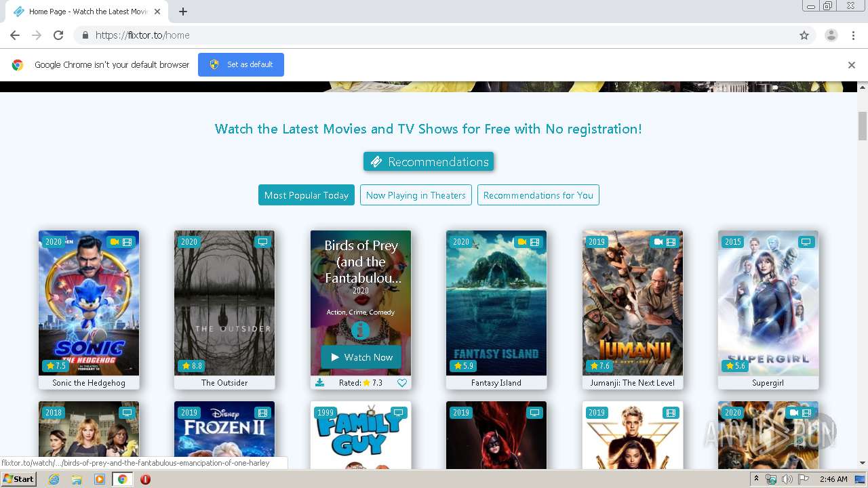This screenshot has width=868, height=488.
Task: Click the page vertical scrollbar thumb
Action: pos(863,126)
